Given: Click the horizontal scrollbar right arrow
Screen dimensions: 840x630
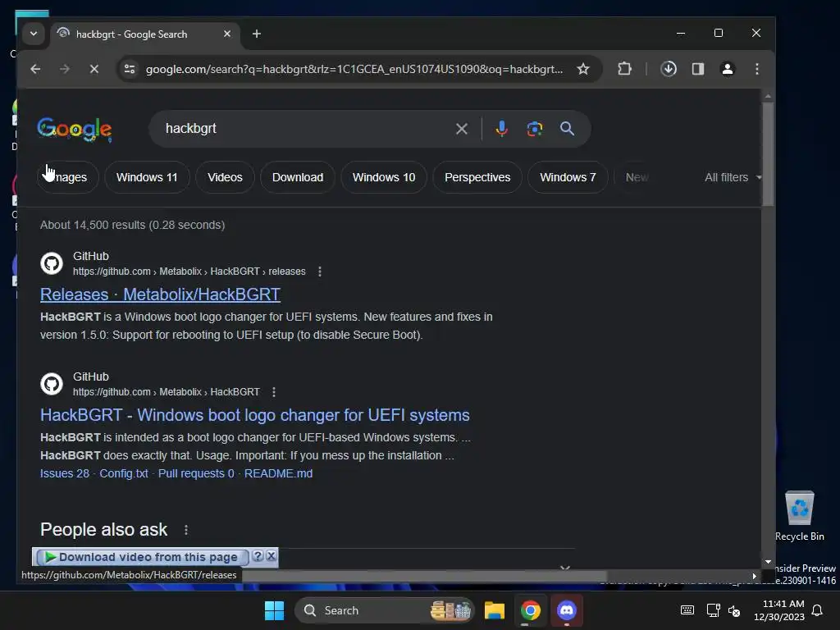Looking at the screenshot, I should (x=754, y=577).
